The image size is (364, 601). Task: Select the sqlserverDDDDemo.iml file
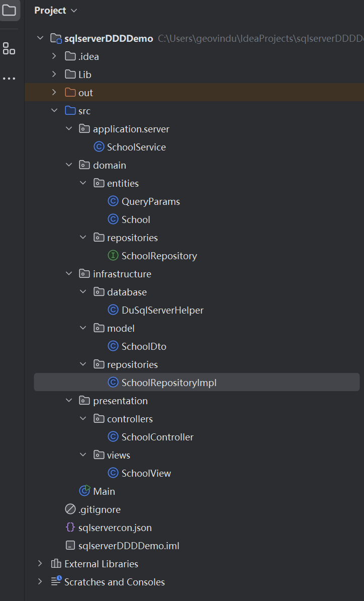coord(129,546)
